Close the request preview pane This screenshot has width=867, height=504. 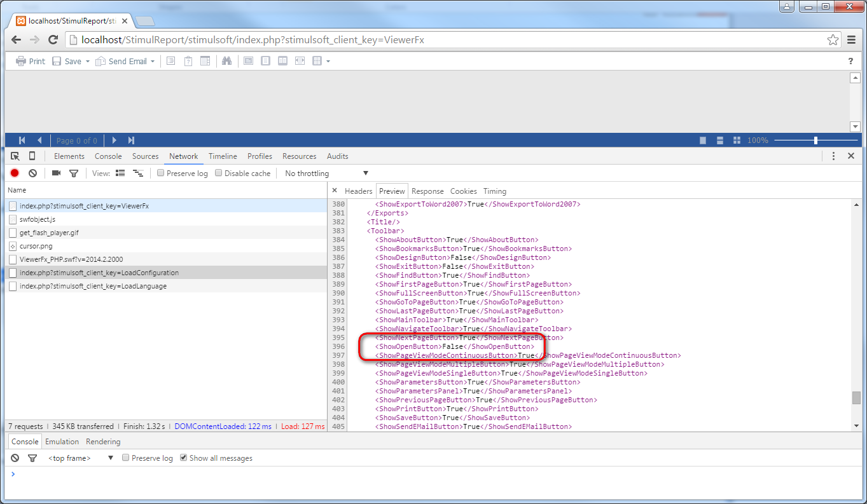click(335, 191)
